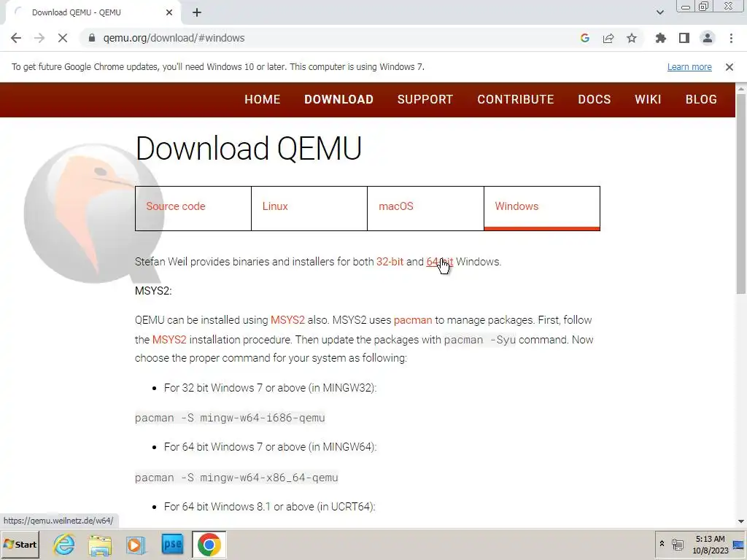Click the pacman -S mingw-w64-i686-qemu command
Viewport: 747px width, 560px height.
click(230, 418)
